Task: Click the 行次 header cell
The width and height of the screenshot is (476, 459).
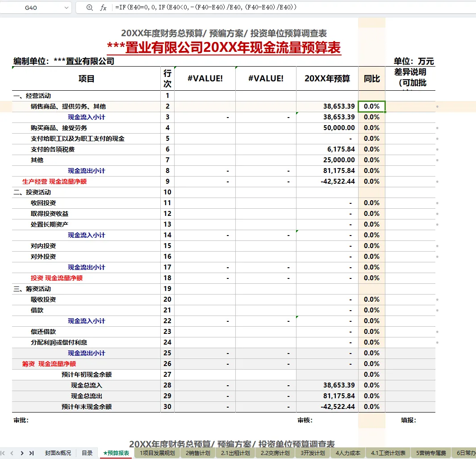Action: [167, 79]
